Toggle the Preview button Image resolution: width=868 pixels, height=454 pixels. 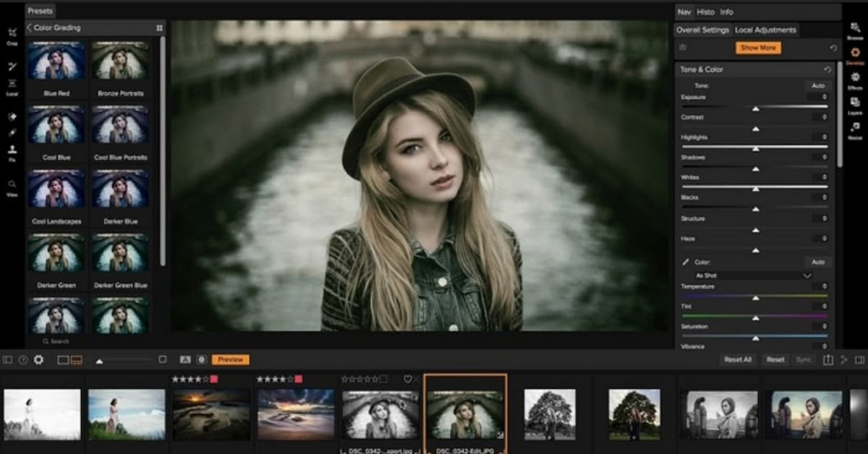click(231, 359)
